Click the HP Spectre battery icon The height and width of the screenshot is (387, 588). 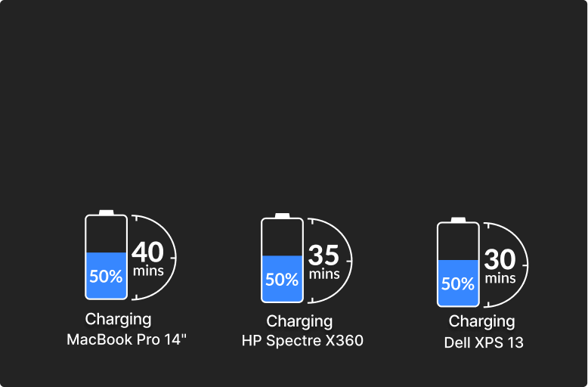click(282, 258)
